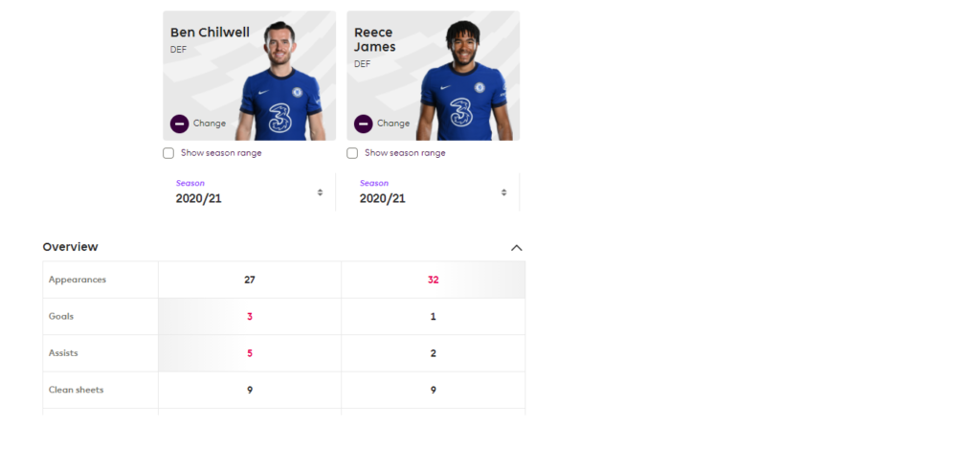This screenshot has width=980, height=449.
Task: Select the Assists stat row label
Action: point(63,353)
